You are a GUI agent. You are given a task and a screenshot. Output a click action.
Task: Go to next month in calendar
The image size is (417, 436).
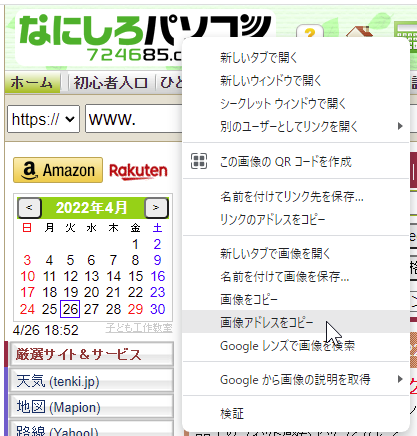point(156,208)
